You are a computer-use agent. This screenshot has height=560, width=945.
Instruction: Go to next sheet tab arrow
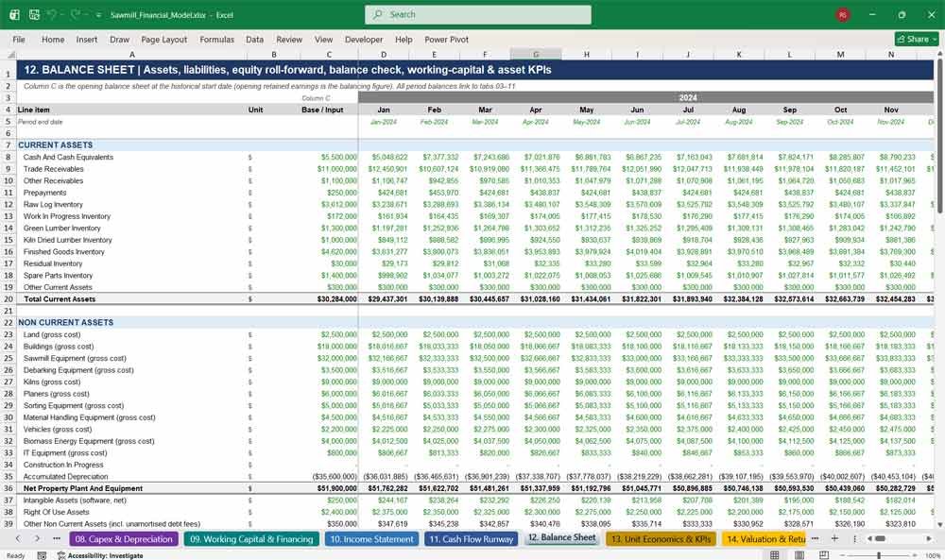click(x=38, y=538)
